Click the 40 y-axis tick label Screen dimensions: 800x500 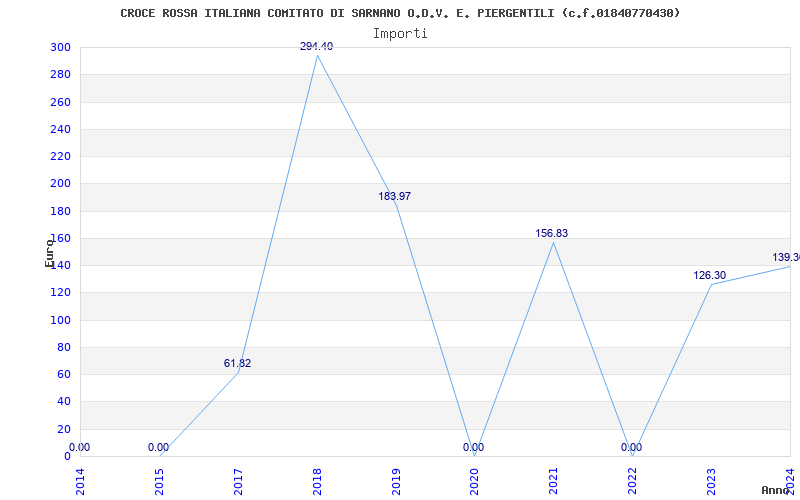pos(63,402)
